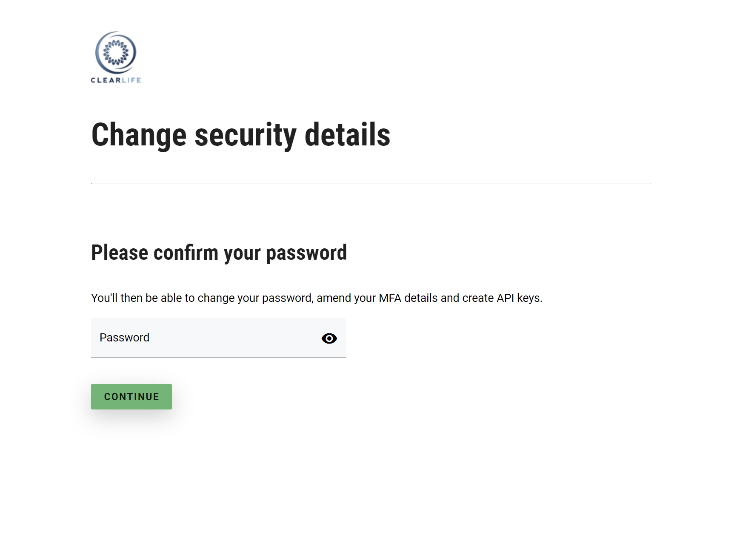Viewport: 740px width, 560px height.
Task: Click the word "confirm" in the subheading
Action: click(x=186, y=253)
